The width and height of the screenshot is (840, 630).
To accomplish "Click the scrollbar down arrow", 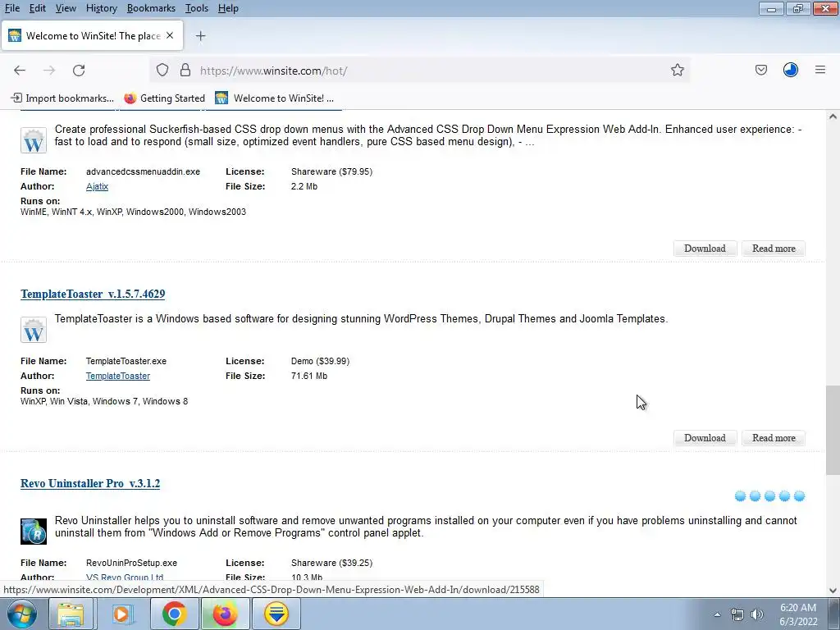I will point(832,591).
